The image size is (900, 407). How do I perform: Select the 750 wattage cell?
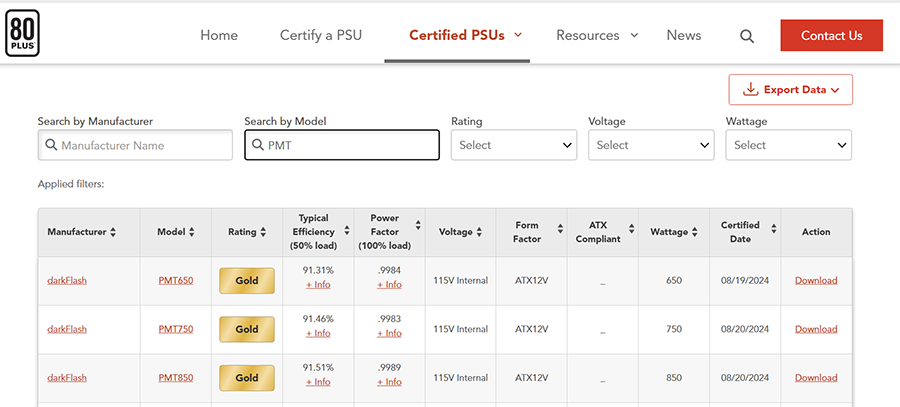[x=674, y=330]
